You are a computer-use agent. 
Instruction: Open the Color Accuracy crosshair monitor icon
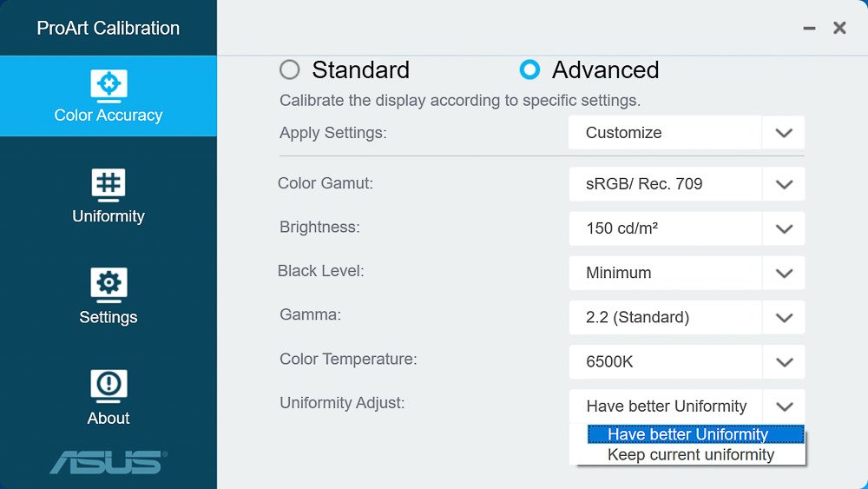click(108, 86)
